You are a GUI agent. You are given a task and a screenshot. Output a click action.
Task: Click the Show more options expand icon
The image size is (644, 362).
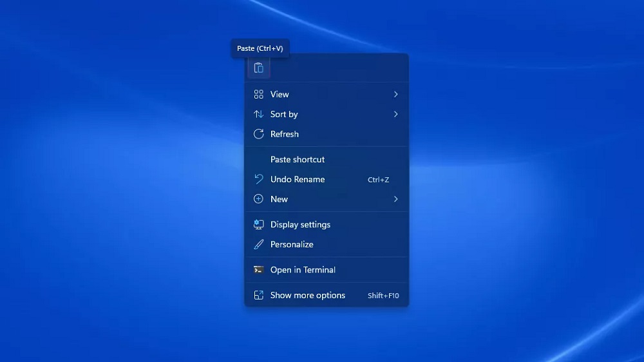[258, 296]
